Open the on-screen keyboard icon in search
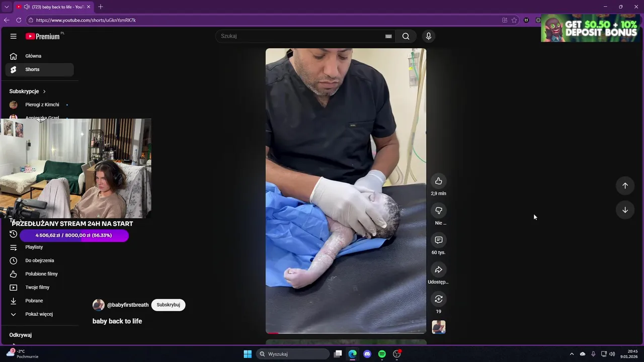 pos(388,36)
